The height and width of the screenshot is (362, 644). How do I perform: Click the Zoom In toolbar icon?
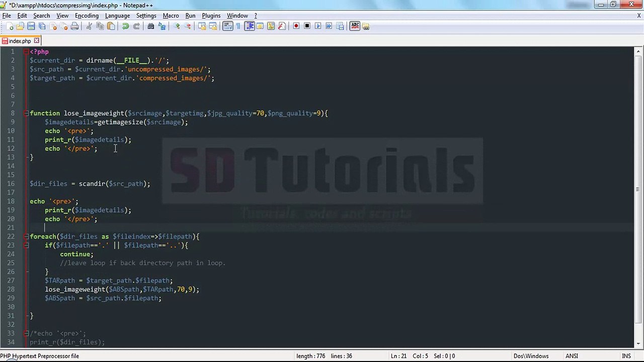point(177,26)
